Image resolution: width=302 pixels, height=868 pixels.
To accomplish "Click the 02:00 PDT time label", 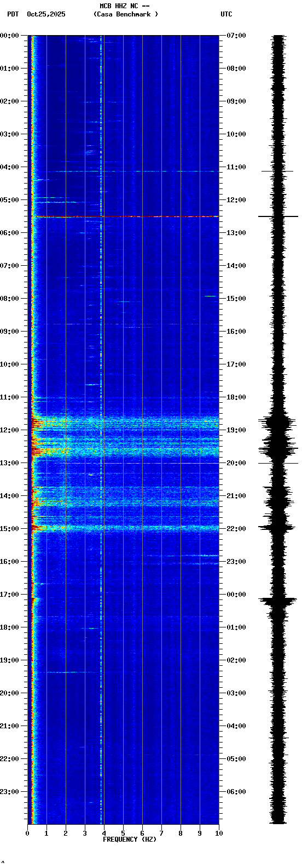I will point(10,101).
